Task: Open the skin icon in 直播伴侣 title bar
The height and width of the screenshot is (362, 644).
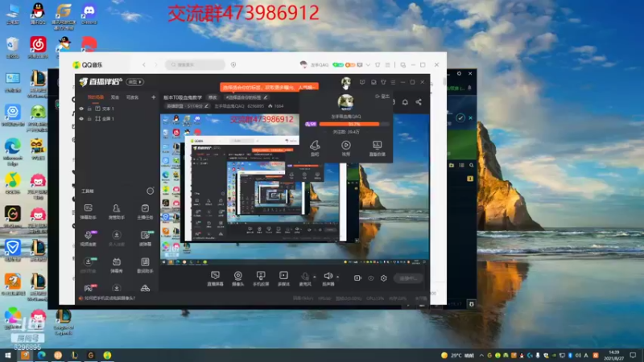Action: pos(383,82)
